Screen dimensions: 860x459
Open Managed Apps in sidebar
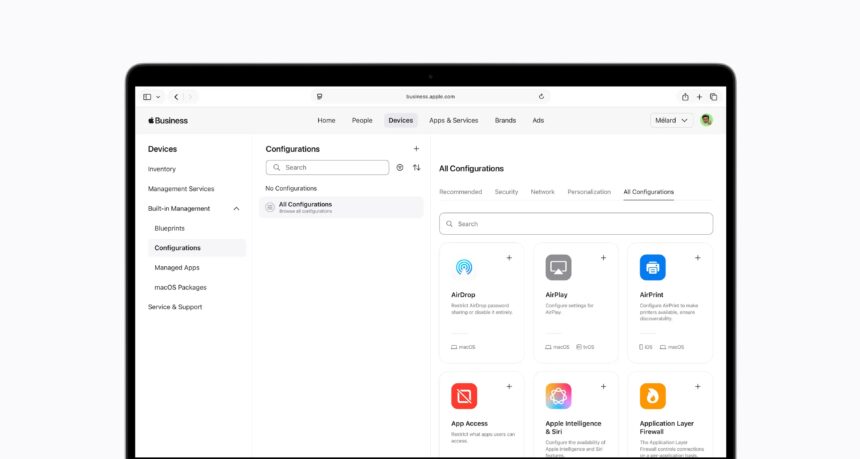[x=177, y=268]
